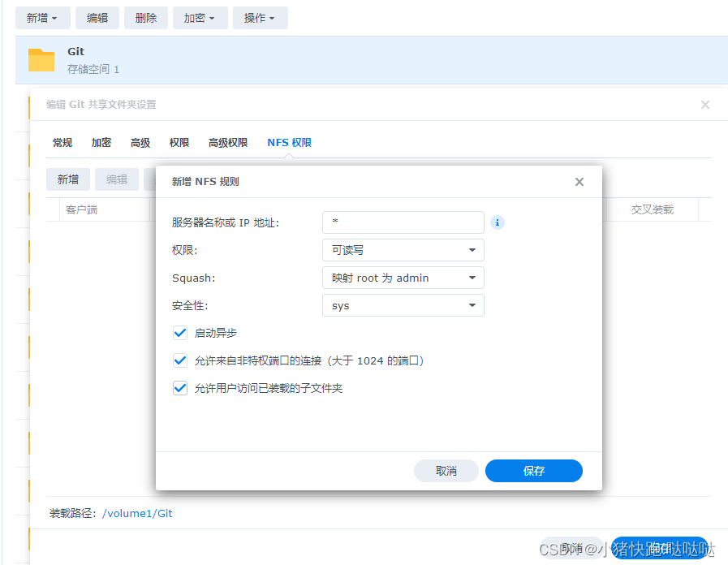Click the 保存 button
728x565 pixels.
(x=533, y=471)
